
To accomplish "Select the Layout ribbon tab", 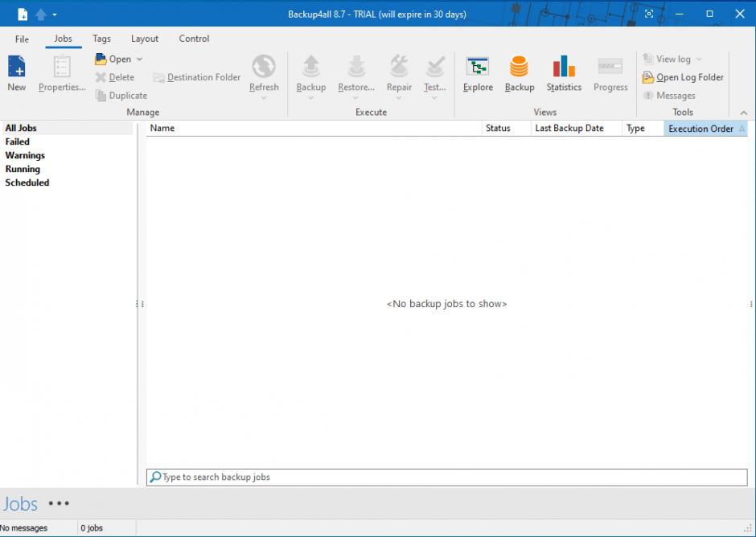I will tap(145, 39).
